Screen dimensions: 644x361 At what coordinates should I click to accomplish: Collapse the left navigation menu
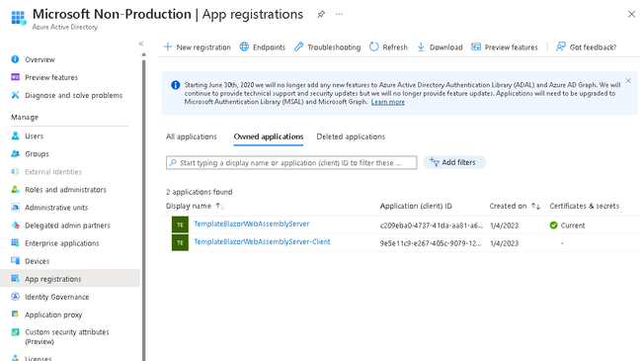(141, 44)
